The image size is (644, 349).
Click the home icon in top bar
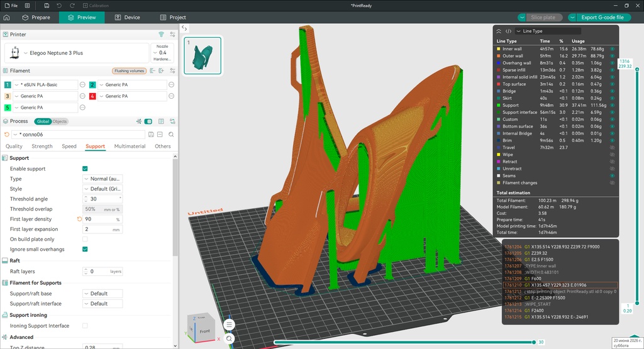click(x=6, y=17)
